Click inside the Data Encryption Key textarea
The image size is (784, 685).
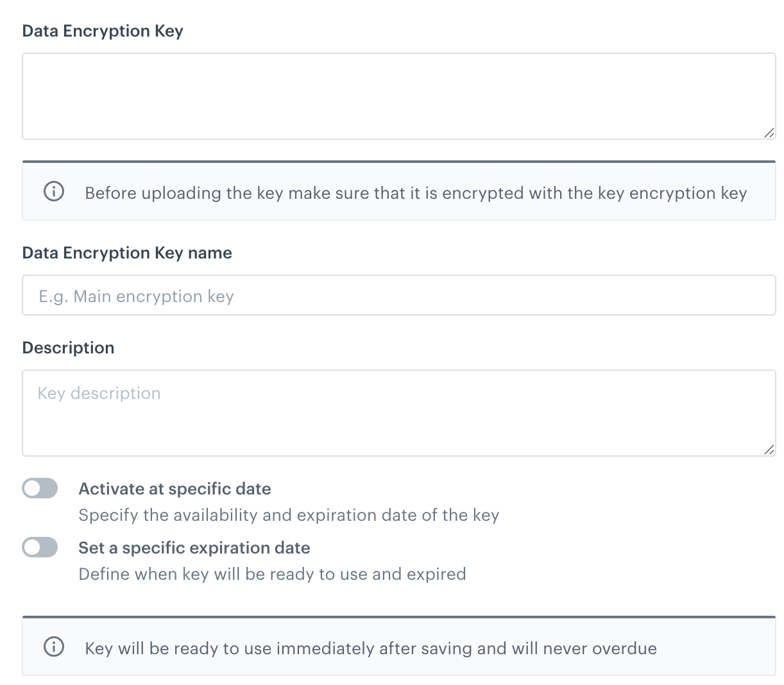click(x=398, y=96)
